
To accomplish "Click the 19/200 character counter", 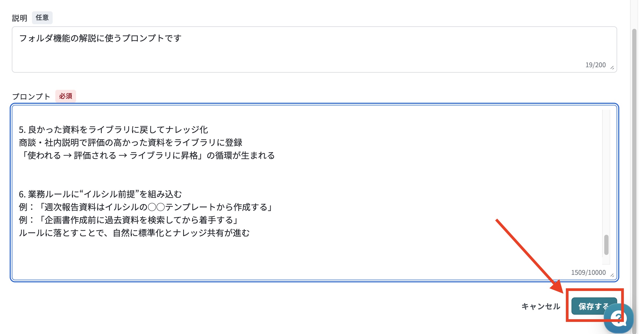I will [595, 65].
